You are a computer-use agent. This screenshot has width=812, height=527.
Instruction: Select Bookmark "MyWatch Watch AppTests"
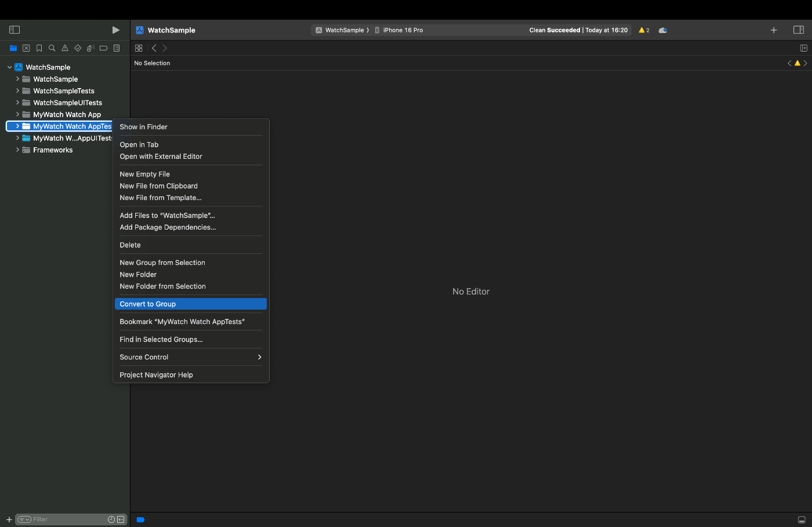tap(191, 322)
